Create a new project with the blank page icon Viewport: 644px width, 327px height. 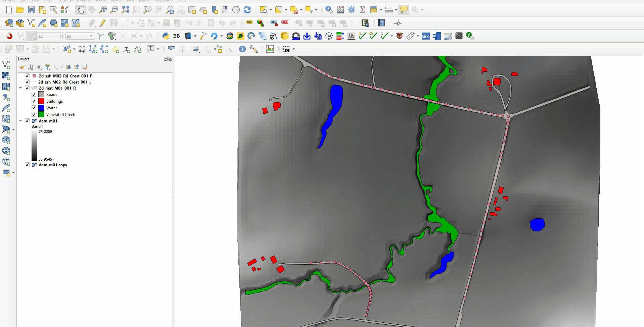click(x=9, y=10)
